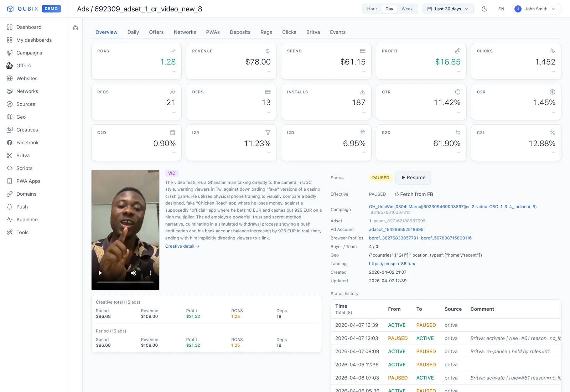Open the Britva tab

[x=313, y=32]
